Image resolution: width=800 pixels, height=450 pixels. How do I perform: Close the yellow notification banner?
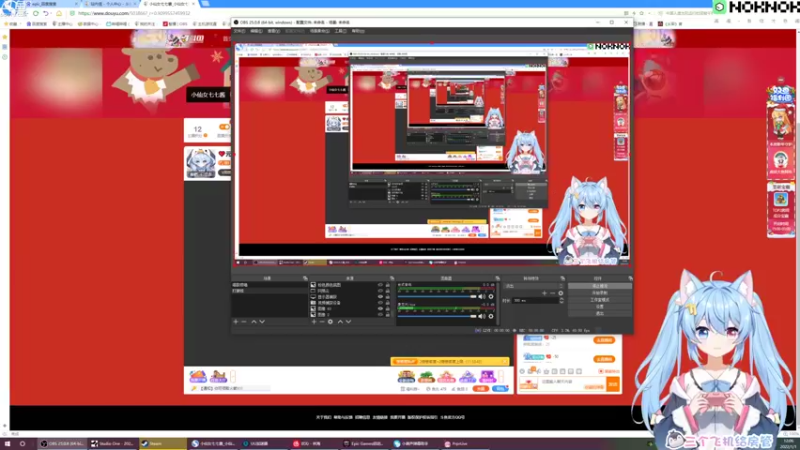(505, 361)
